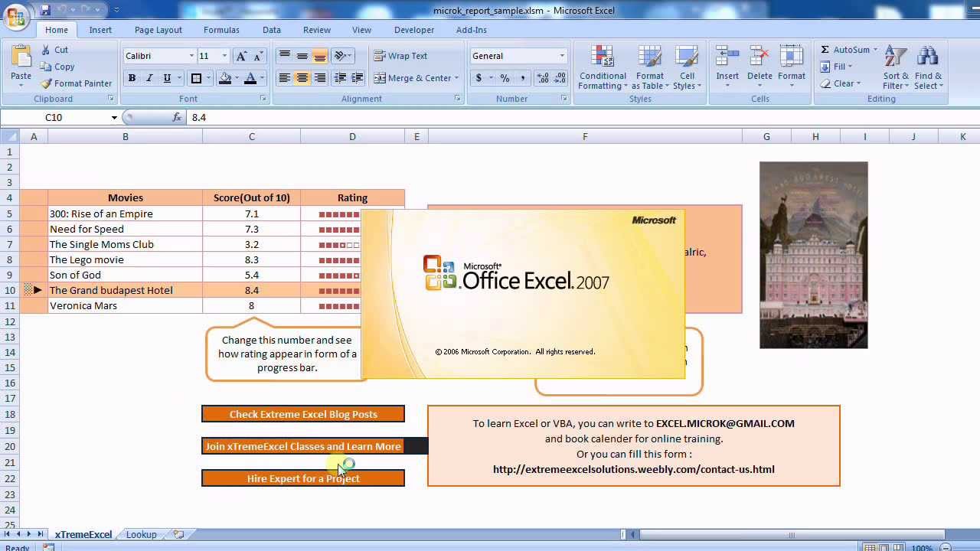Viewport: 980px width, 551px height.
Task: Open the Calibri font name dropdown
Action: 191,56
